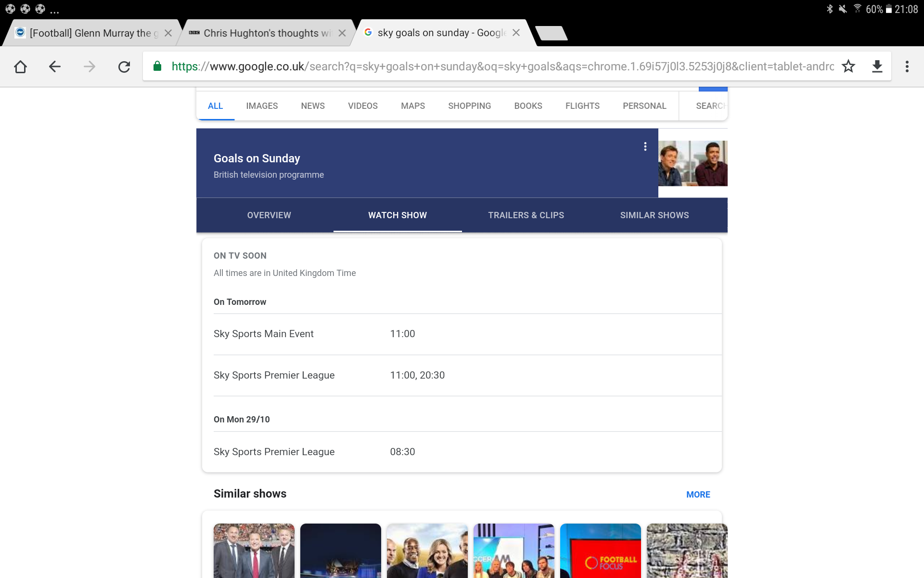Screen dimensions: 924x578
Task: Open TRAILERS & CLIPS tab
Action: [x=526, y=215]
